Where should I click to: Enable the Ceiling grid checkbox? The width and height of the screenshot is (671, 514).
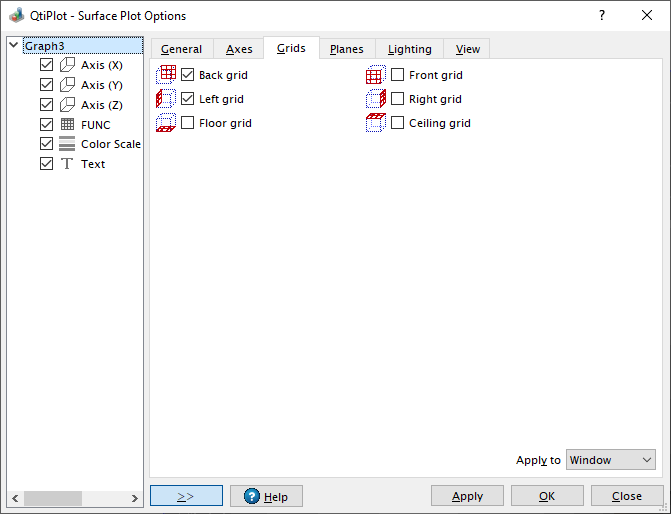pyautogui.click(x=397, y=123)
